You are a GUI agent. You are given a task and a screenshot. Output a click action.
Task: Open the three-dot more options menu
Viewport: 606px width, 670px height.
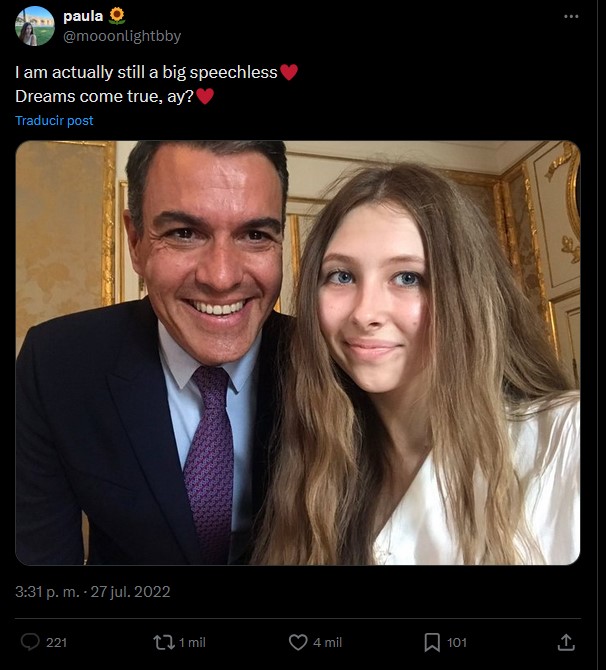(571, 17)
